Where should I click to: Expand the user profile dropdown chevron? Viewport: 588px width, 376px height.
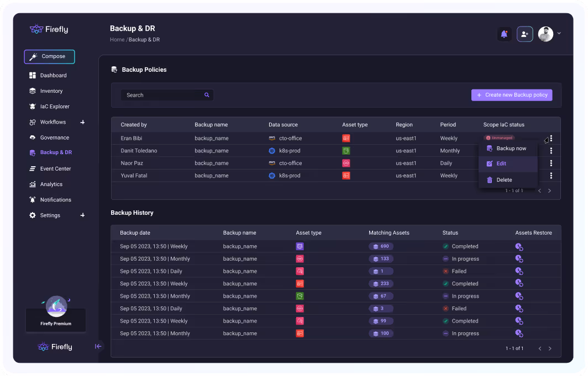pos(559,34)
